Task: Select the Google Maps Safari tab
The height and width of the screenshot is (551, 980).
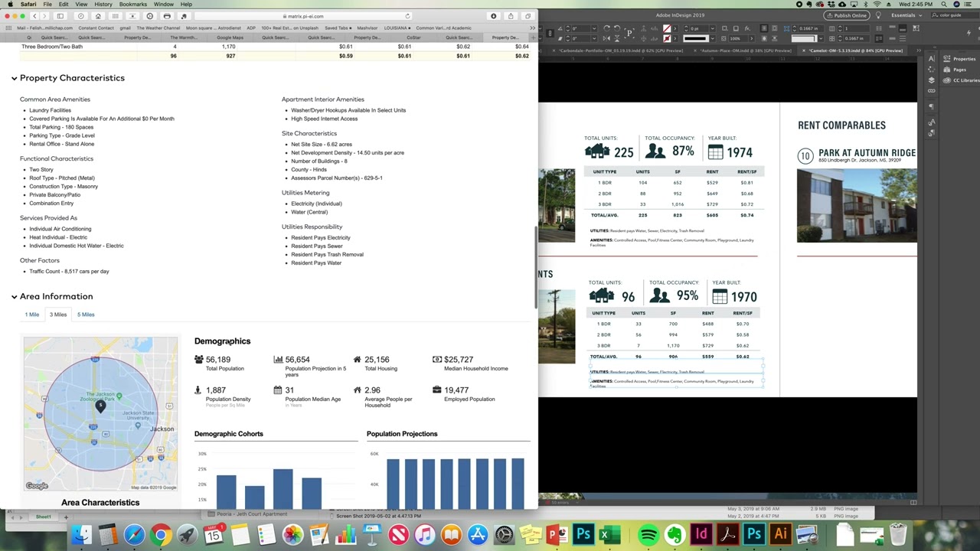Action: click(230, 37)
